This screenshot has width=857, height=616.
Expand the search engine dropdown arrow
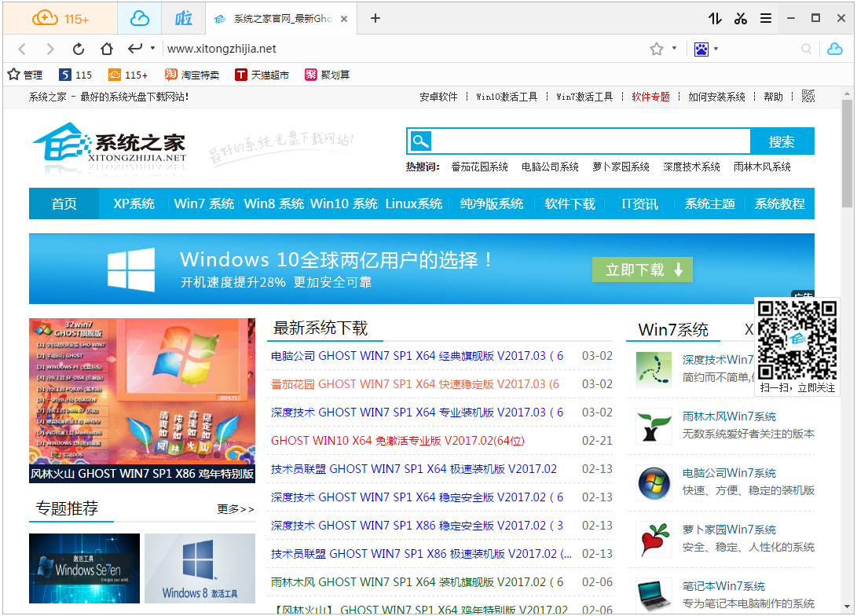(716, 49)
